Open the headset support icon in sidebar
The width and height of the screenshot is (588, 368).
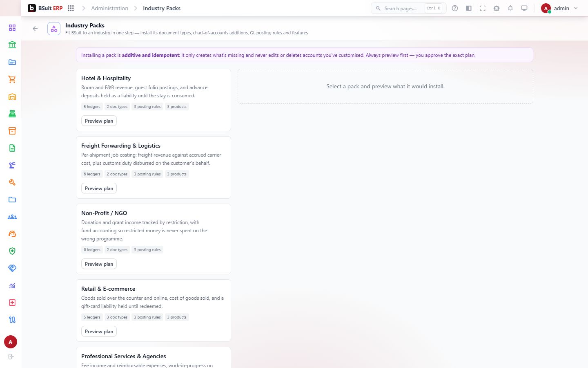coord(12,234)
